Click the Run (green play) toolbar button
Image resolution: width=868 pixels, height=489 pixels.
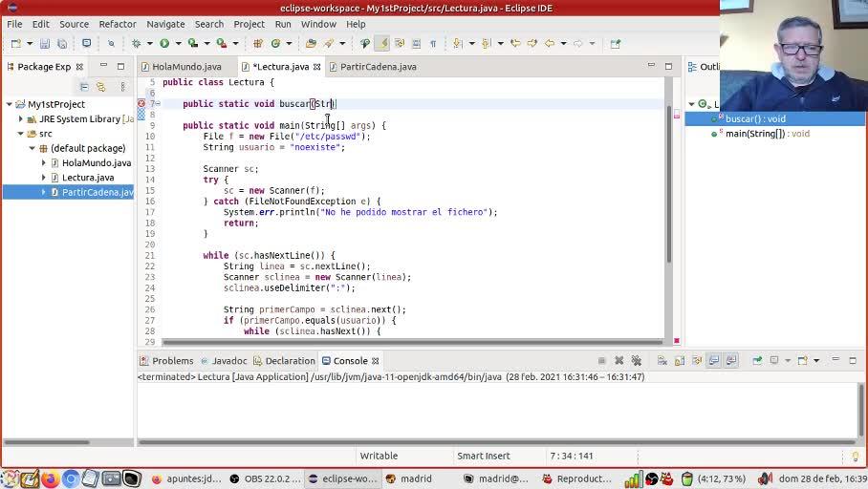(164, 43)
